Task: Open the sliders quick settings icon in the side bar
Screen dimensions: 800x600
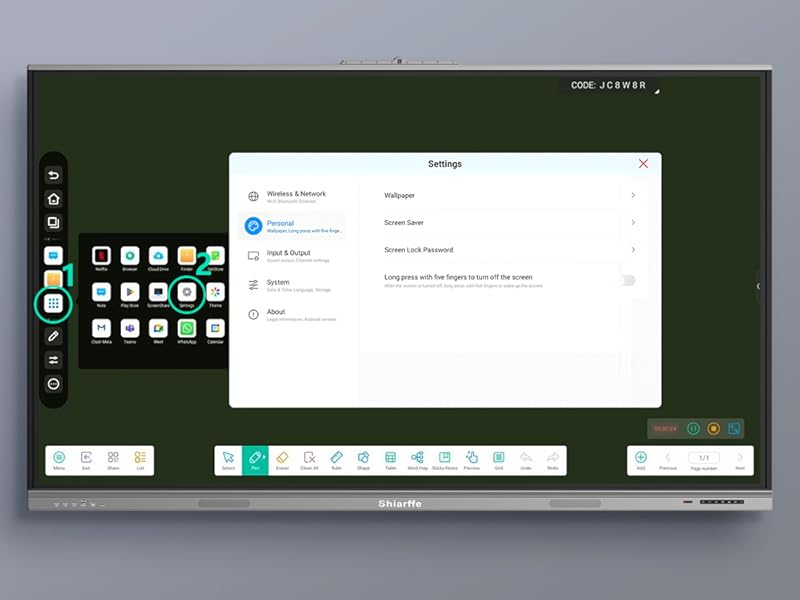Action: [54, 360]
